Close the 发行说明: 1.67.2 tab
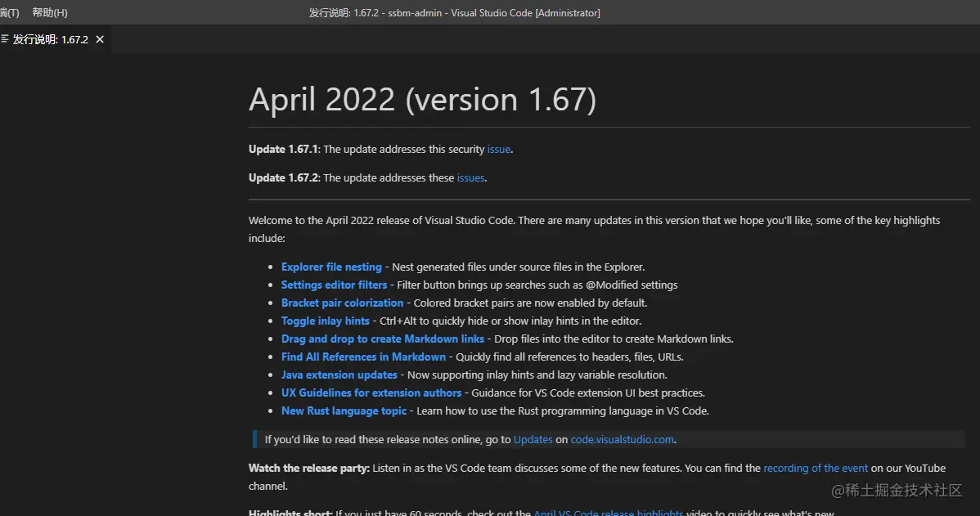 coord(99,39)
